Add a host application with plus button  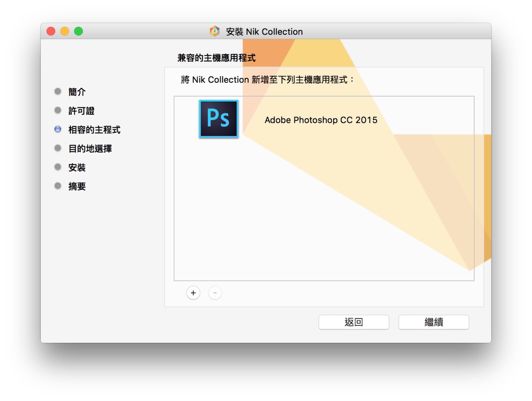[193, 293]
